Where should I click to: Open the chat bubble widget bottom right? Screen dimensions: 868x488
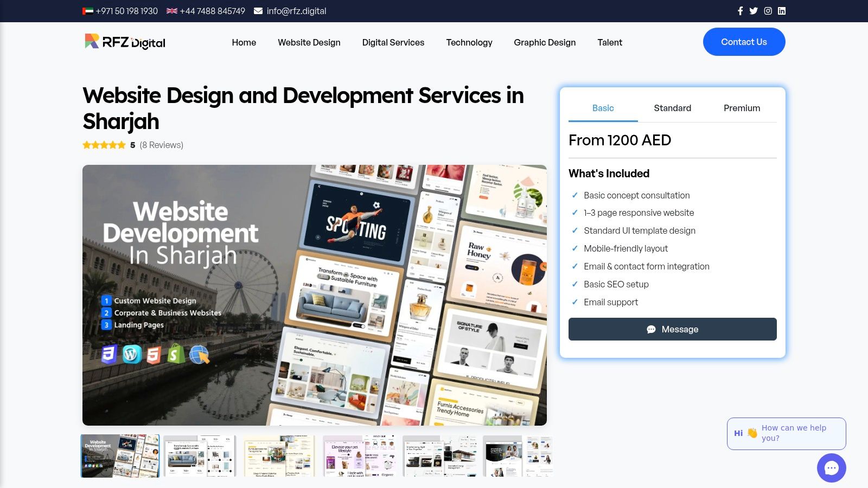tap(831, 467)
